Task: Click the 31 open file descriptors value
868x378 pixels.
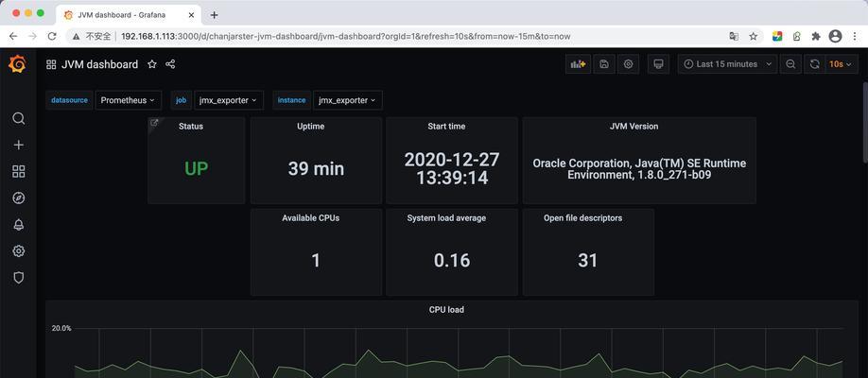Action: coord(588,260)
